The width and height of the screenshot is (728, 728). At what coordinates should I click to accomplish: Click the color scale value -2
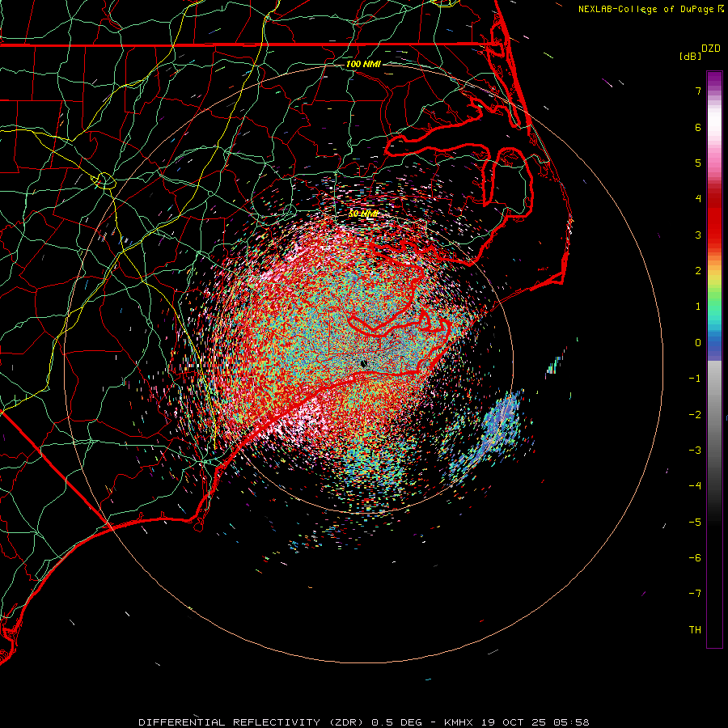pos(695,415)
